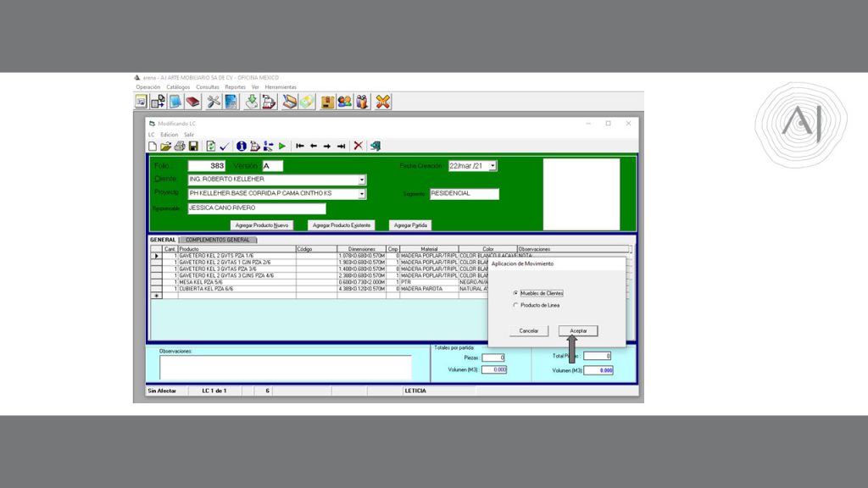Viewport: 868px width, 488px height.
Task: Expand the Cliente dropdown
Action: (x=362, y=180)
